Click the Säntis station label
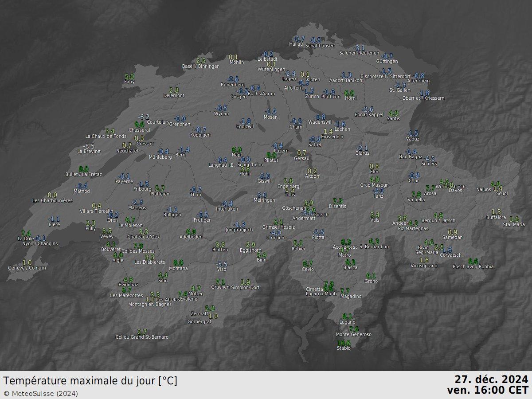 [394, 118]
